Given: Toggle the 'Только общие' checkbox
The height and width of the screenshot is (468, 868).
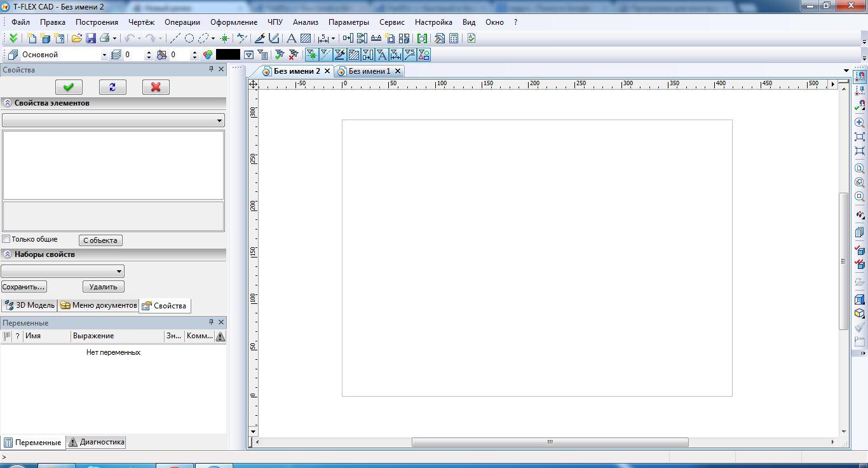Looking at the screenshot, I should click(6, 239).
